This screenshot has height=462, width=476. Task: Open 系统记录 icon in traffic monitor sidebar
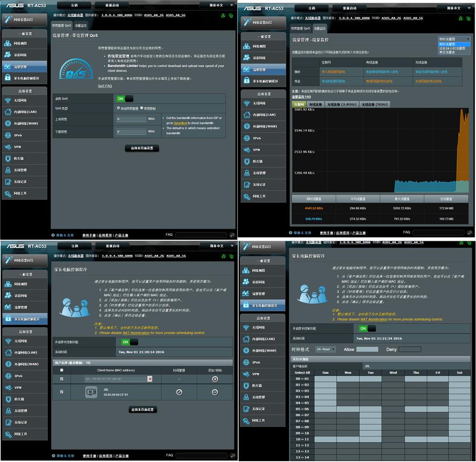[246, 185]
